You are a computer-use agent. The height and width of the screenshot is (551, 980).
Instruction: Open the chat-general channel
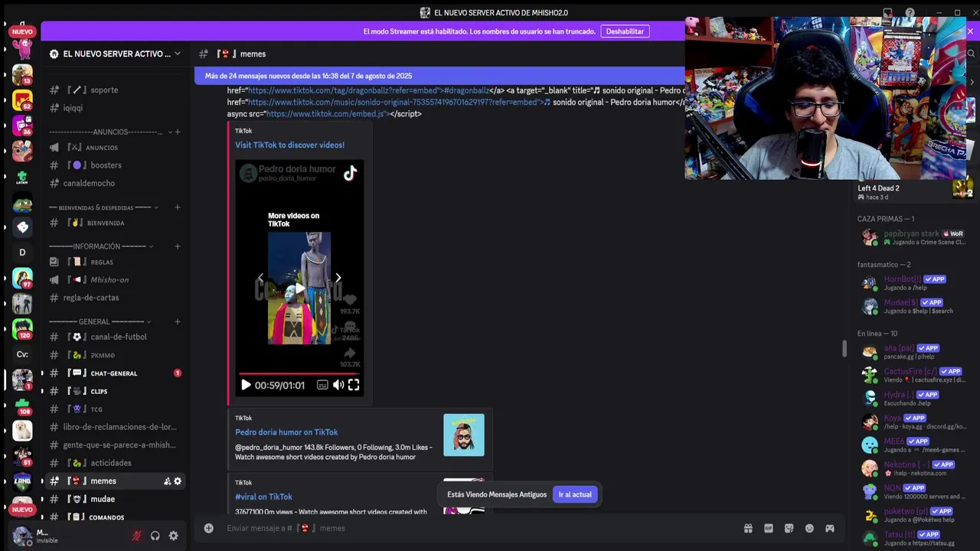coord(115,373)
